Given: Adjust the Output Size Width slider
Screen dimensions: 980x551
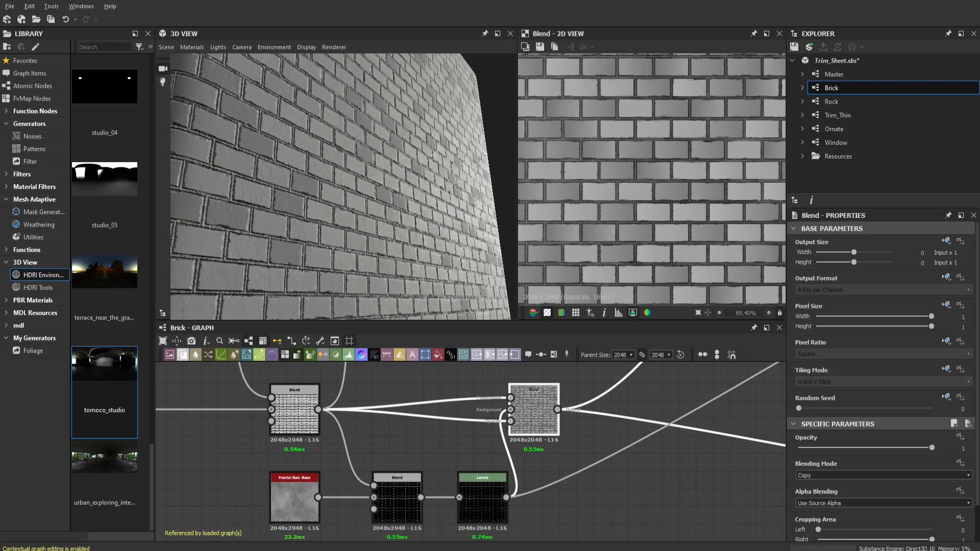Looking at the screenshot, I should click(853, 252).
